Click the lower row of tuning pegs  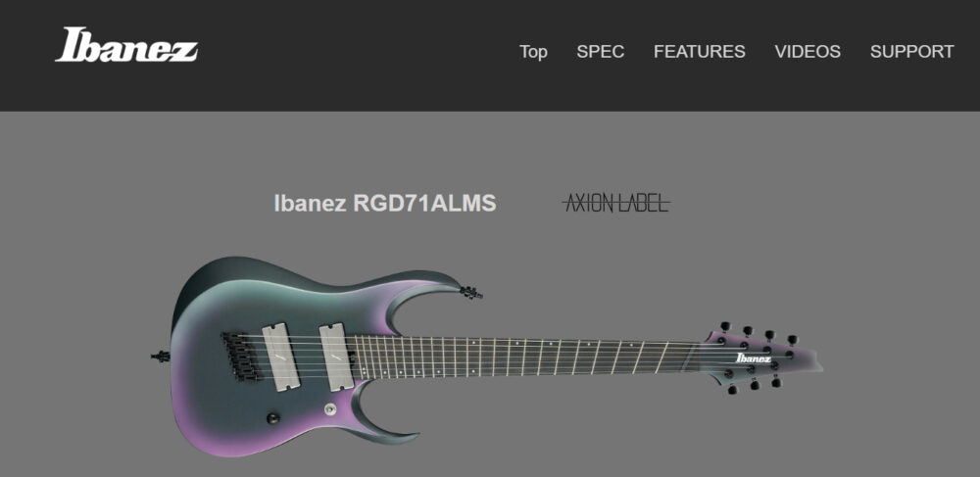point(755,382)
